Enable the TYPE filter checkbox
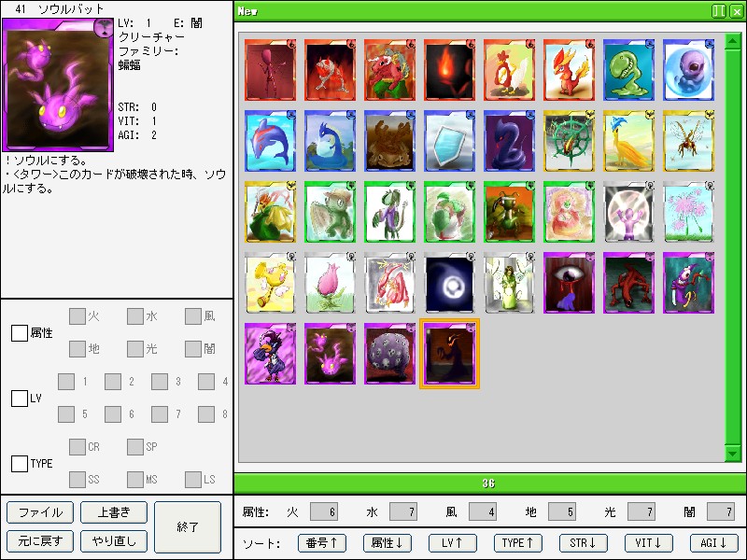747x560 pixels. point(19,463)
